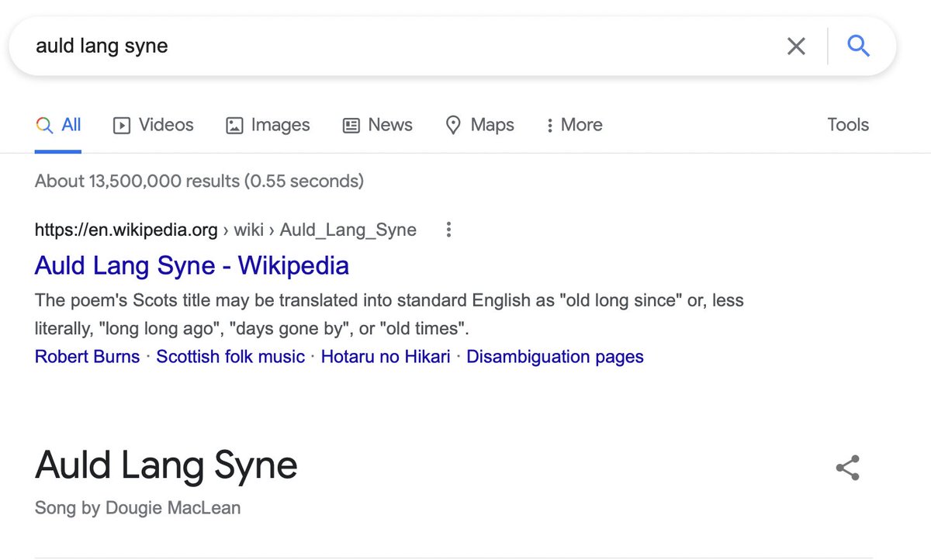
Task: Open the Tools options
Action: click(848, 125)
